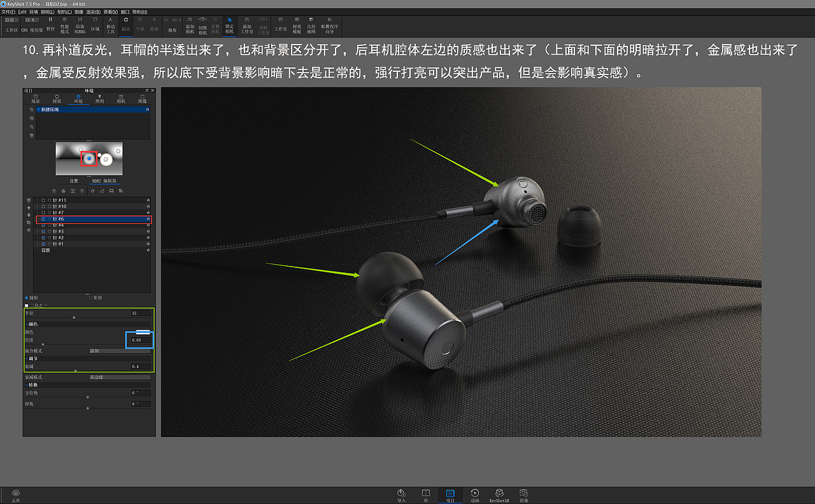Image resolution: width=815 pixels, height=504 pixels.
Task: Click the HDRI environment preview thumbnail
Action: click(89, 158)
